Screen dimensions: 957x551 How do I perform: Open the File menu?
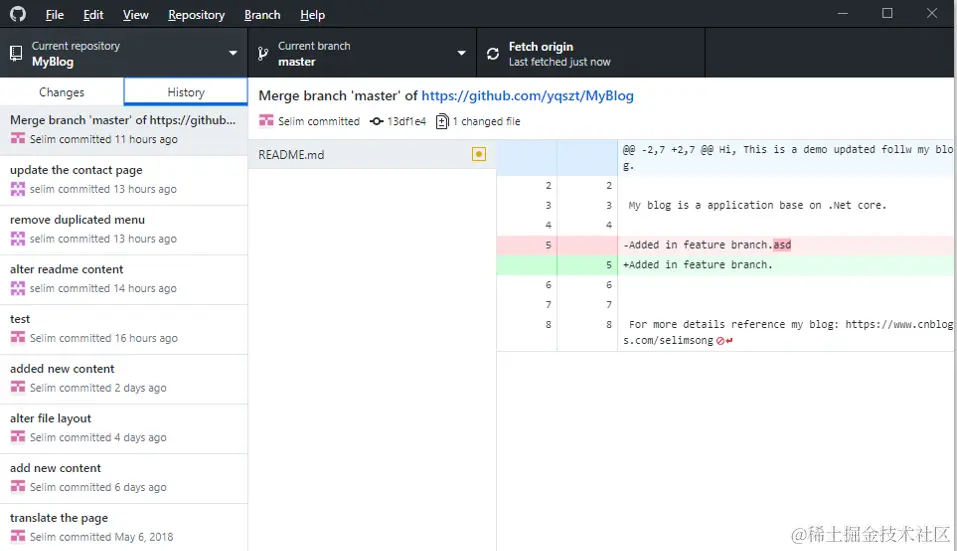coord(54,15)
